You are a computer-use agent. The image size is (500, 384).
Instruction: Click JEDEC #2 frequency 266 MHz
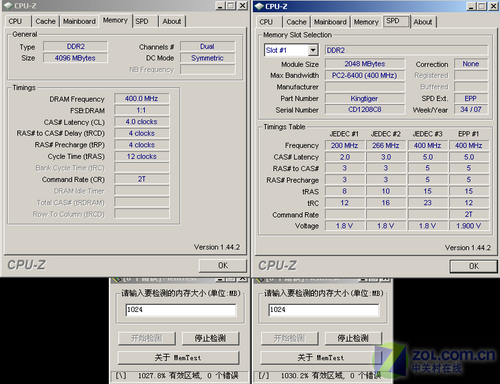pos(386,146)
